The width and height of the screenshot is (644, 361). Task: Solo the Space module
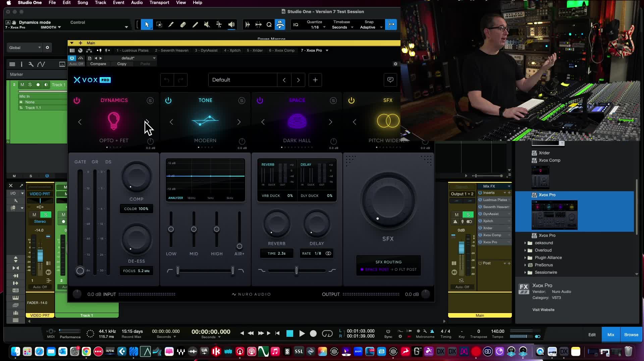(x=333, y=101)
